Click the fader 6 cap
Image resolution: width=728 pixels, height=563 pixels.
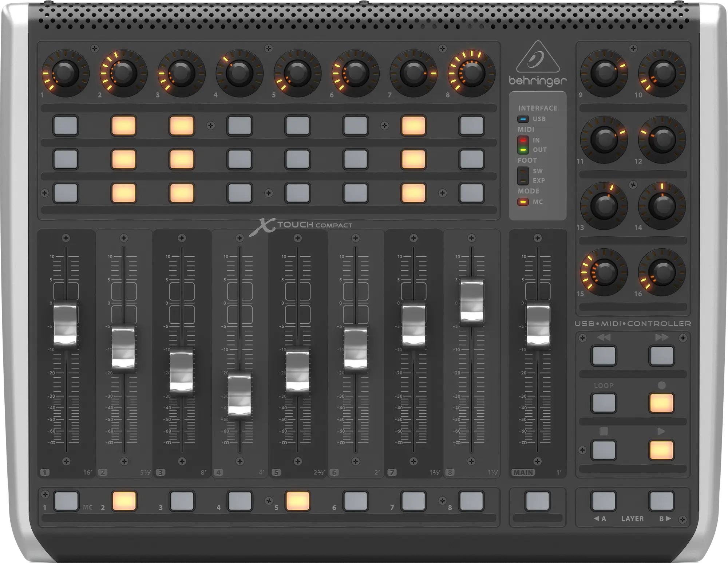(x=355, y=348)
